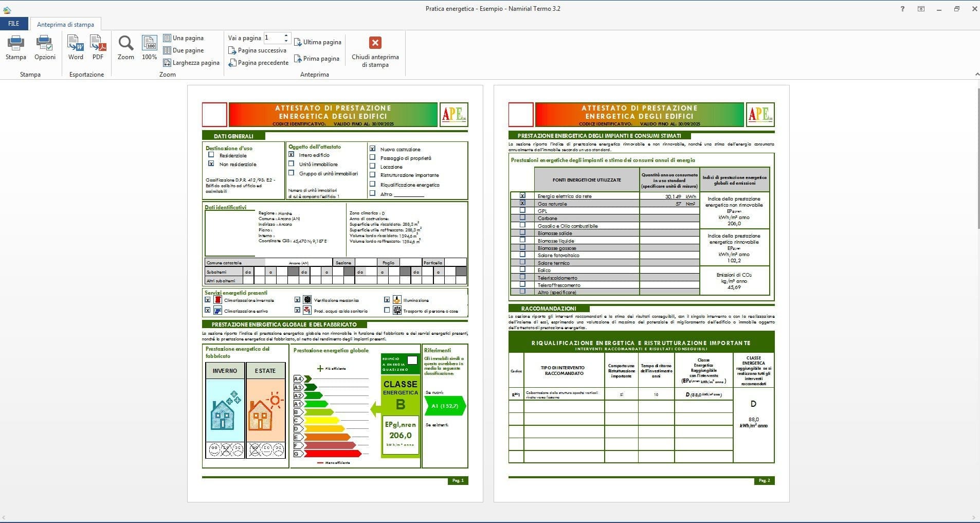
Task: Go to Pagina precedente
Action: 259,63
